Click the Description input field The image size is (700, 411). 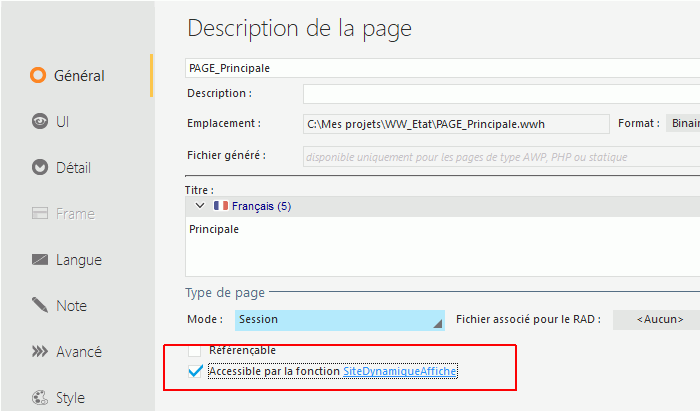pos(500,94)
